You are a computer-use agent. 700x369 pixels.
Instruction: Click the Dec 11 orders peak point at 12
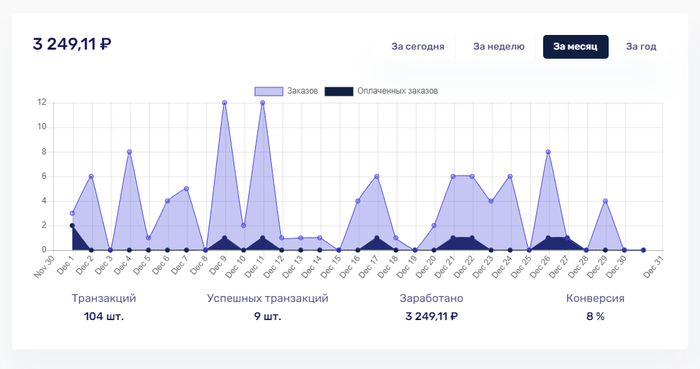pos(262,103)
